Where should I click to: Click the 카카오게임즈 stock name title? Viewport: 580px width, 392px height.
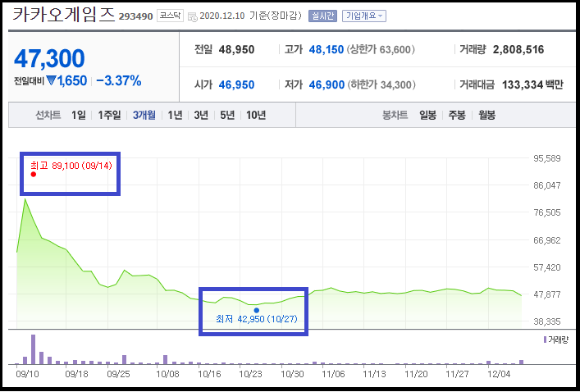pyautogui.click(x=64, y=15)
